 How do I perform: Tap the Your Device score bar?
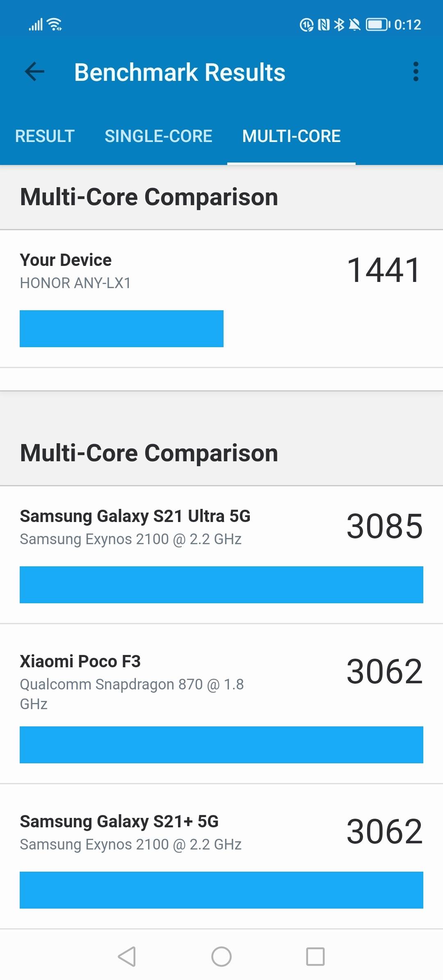pyautogui.click(x=121, y=329)
